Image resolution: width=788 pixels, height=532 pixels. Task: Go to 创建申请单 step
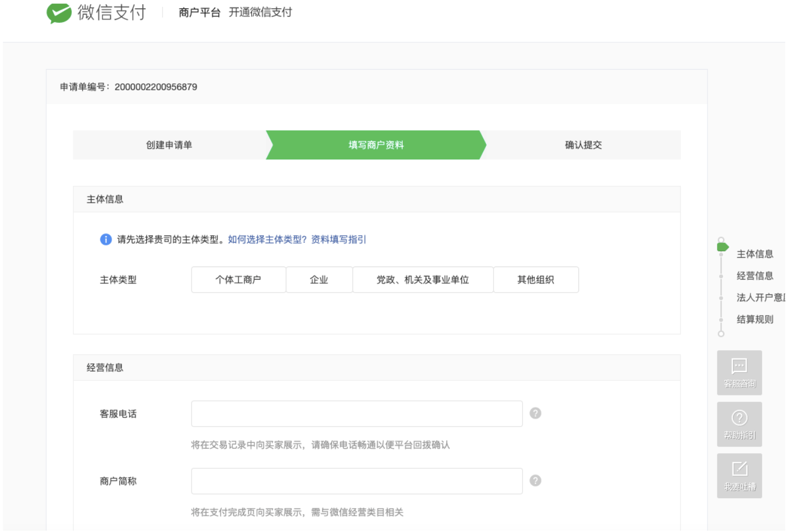coord(169,145)
